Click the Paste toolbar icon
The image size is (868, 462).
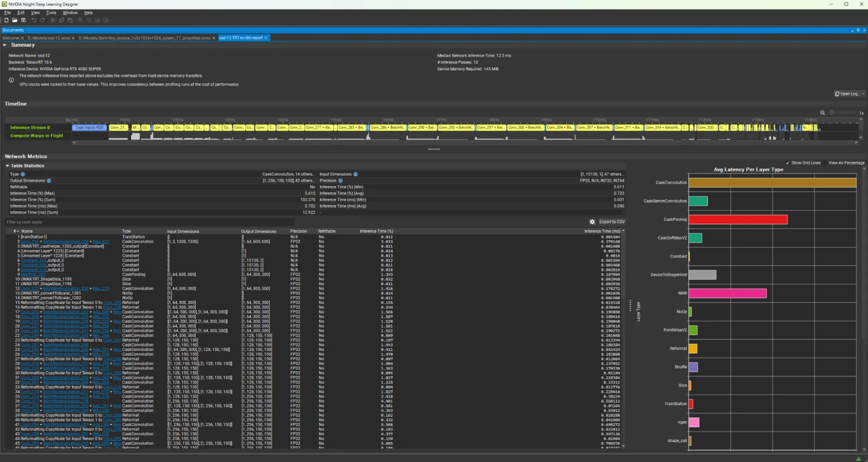pos(70,20)
